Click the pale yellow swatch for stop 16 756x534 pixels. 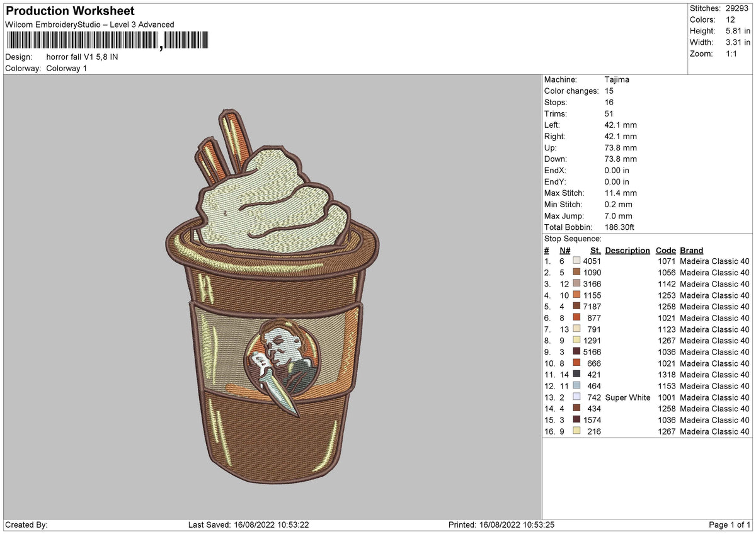click(x=576, y=431)
